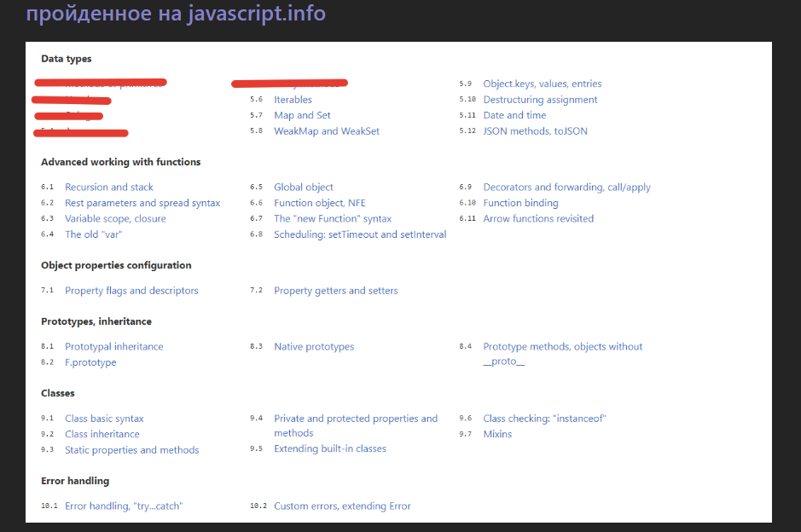Select the Error handling section heading
The width and height of the screenshot is (801, 532).
click(75, 482)
